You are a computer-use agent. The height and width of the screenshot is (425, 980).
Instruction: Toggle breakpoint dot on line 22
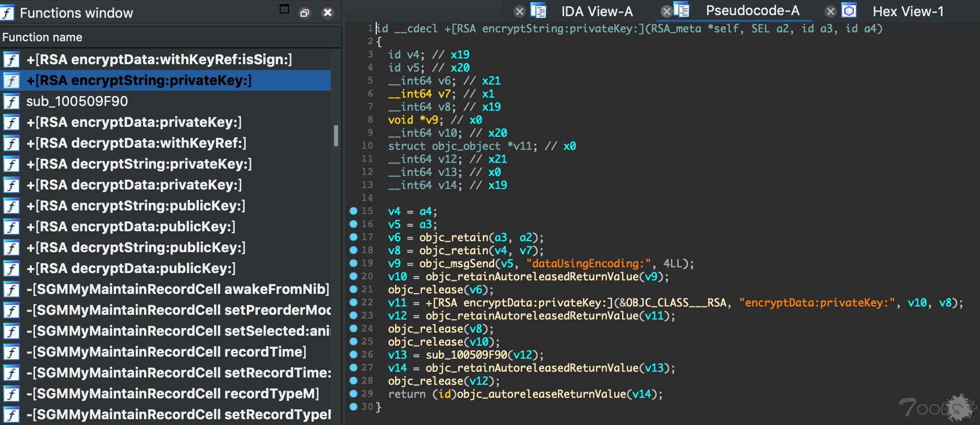pyautogui.click(x=353, y=302)
